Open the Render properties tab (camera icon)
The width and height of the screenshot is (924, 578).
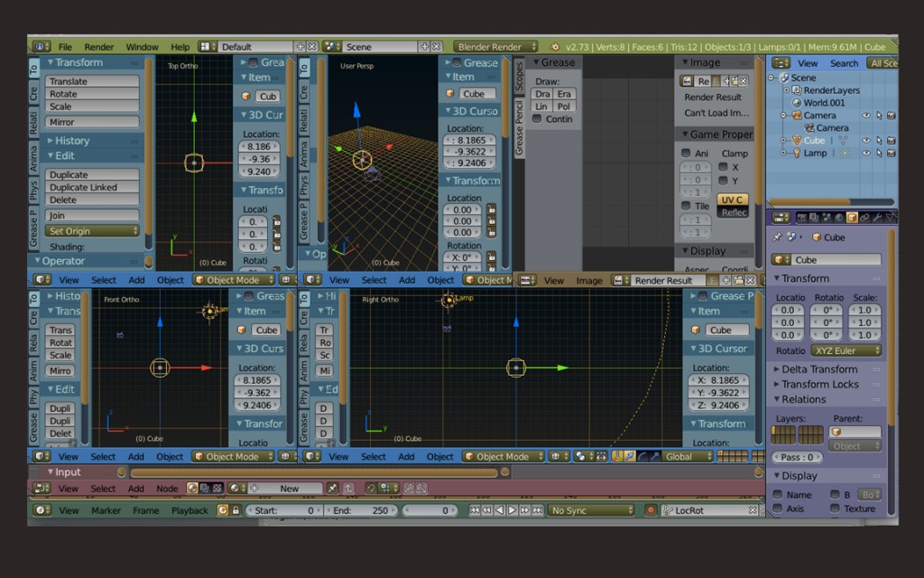pyautogui.click(x=802, y=217)
